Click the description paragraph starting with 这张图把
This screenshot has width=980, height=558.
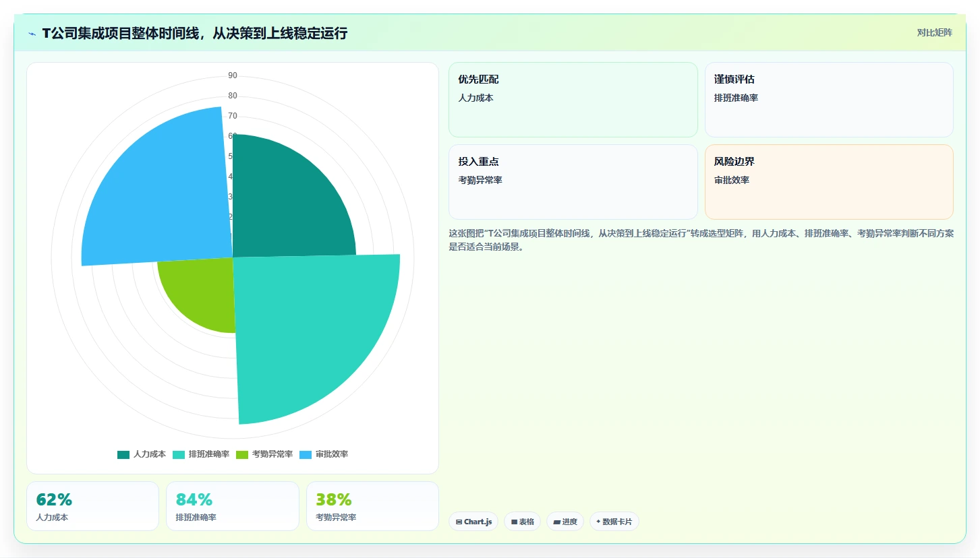point(701,240)
